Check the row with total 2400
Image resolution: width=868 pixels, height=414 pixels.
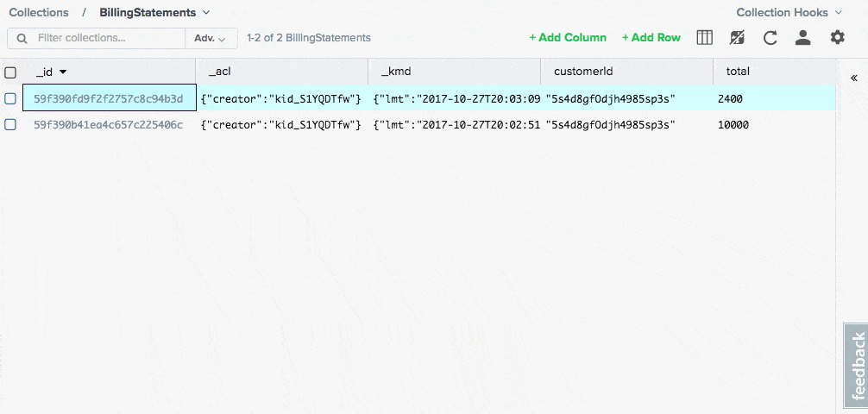click(x=10, y=99)
